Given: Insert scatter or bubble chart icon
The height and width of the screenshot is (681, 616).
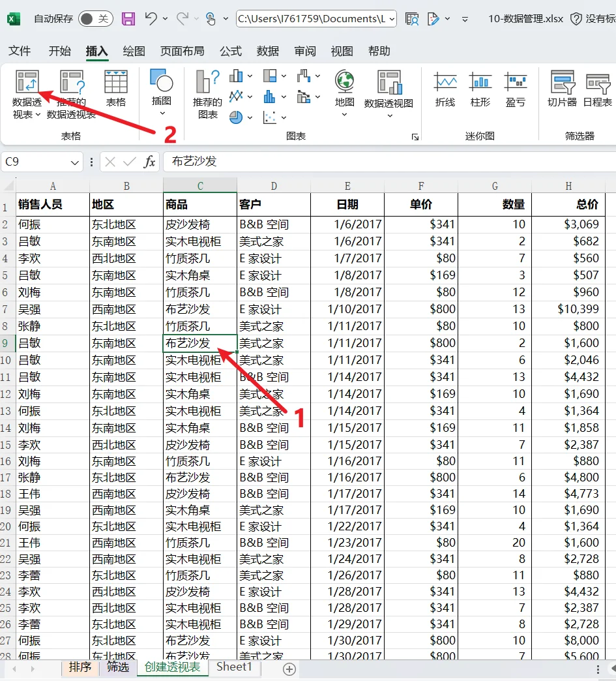Looking at the screenshot, I should pyautogui.click(x=270, y=117).
